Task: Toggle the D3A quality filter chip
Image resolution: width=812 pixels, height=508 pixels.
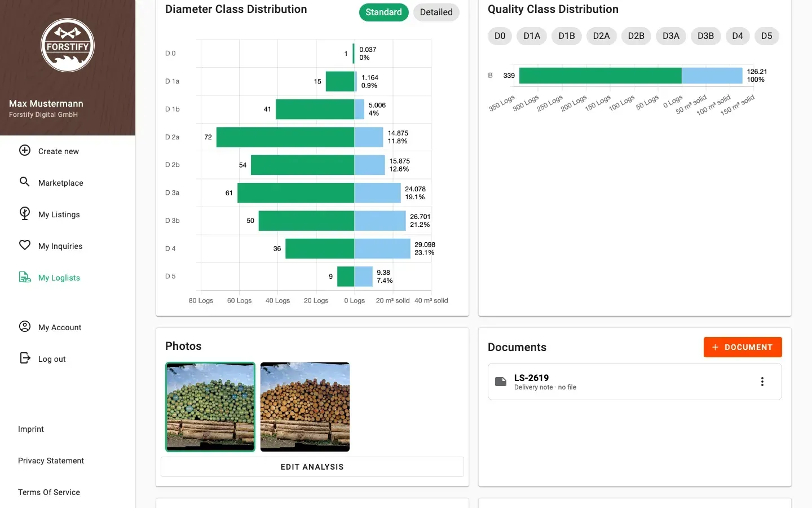Action: click(671, 36)
